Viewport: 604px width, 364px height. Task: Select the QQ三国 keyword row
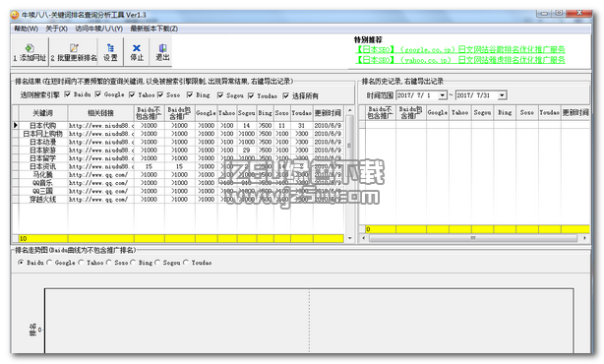(x=178, y=191)
